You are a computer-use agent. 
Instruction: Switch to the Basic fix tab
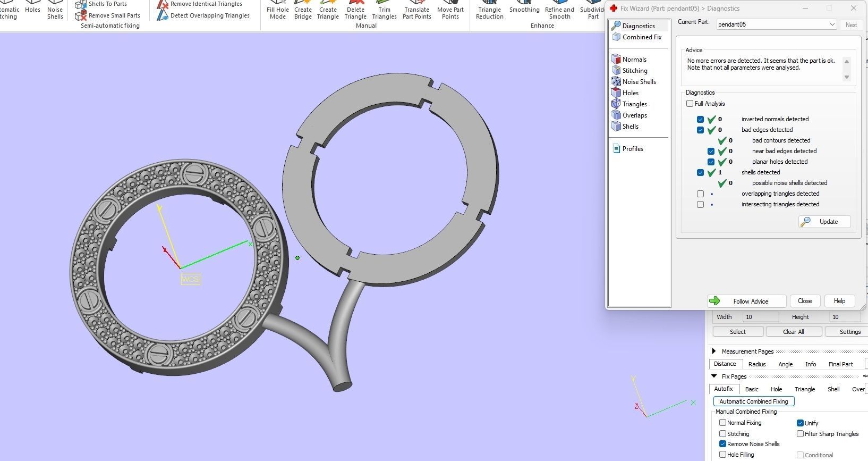tap(752, 389)
